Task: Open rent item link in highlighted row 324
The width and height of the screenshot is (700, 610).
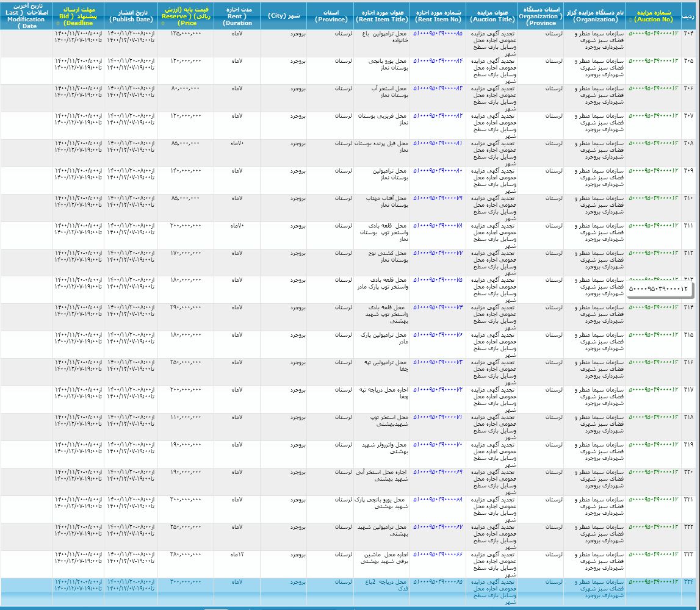Action: [x=438, y=582]
